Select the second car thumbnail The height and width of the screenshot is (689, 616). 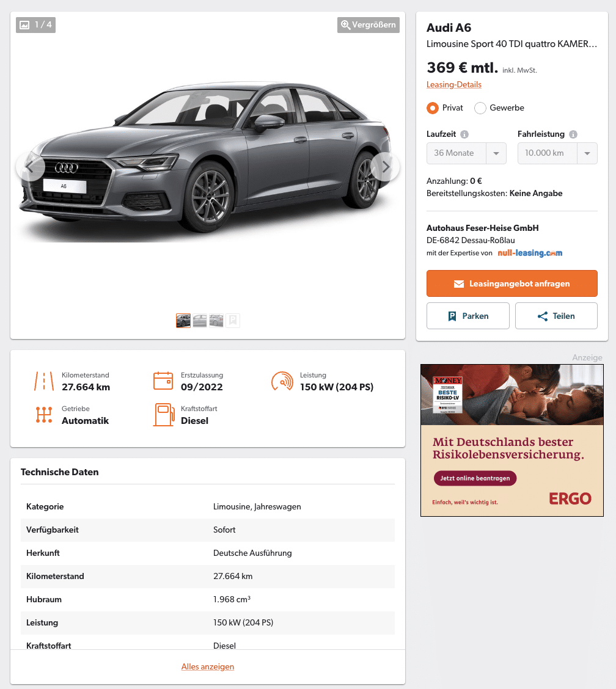point(200,321)
